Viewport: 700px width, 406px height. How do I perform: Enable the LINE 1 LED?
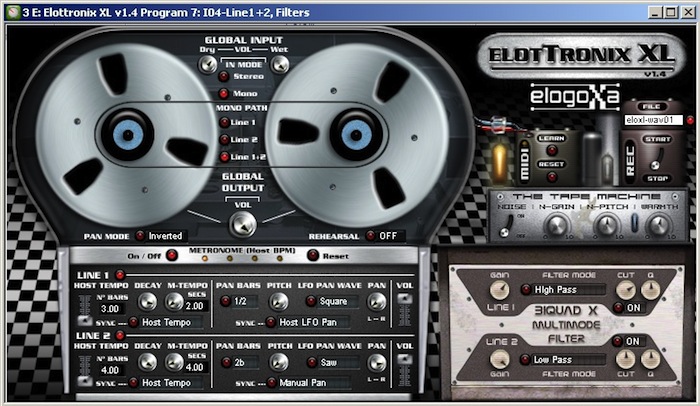pyautogui.click(x=120, y=275)
